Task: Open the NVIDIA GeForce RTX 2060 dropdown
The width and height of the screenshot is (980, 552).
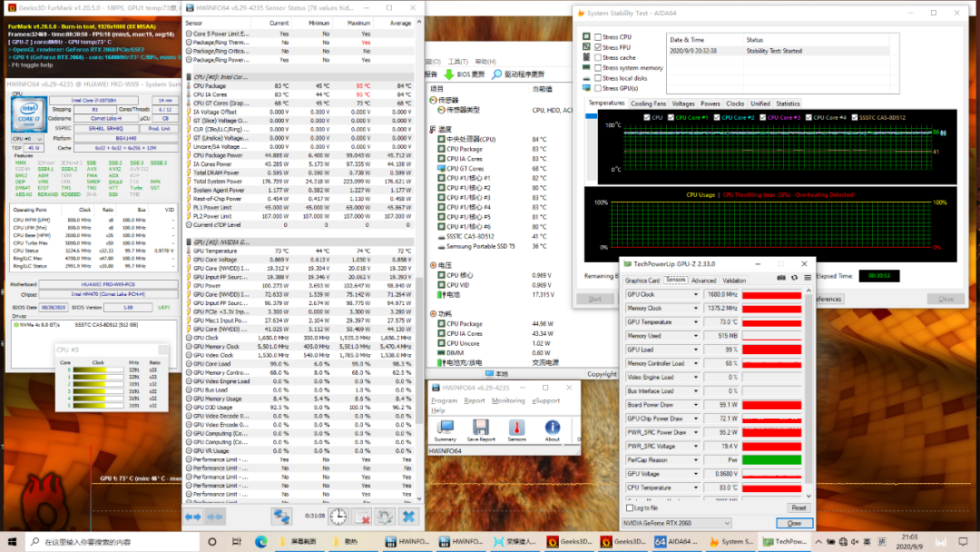Action: click(677, 523)
